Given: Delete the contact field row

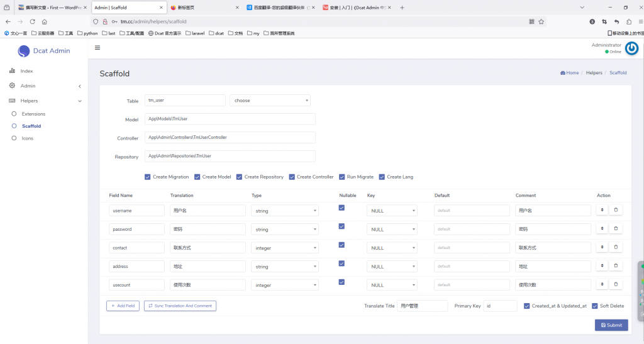Looking at the screenshot, I should pyautogui.click(x=616, y=247).
